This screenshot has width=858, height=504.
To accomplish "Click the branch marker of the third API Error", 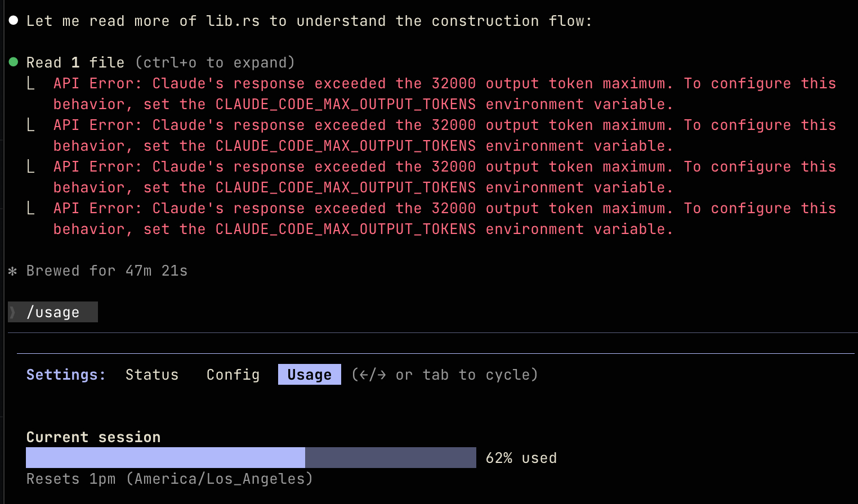I will pyautogui.click(x=31, y=166).
